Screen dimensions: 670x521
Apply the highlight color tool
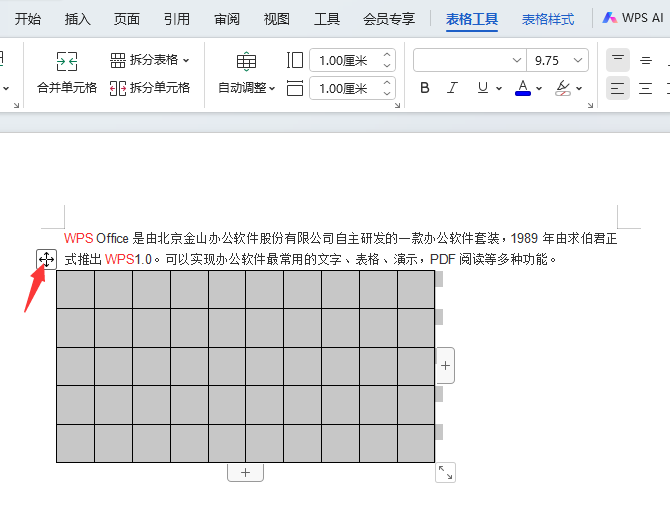563,88
